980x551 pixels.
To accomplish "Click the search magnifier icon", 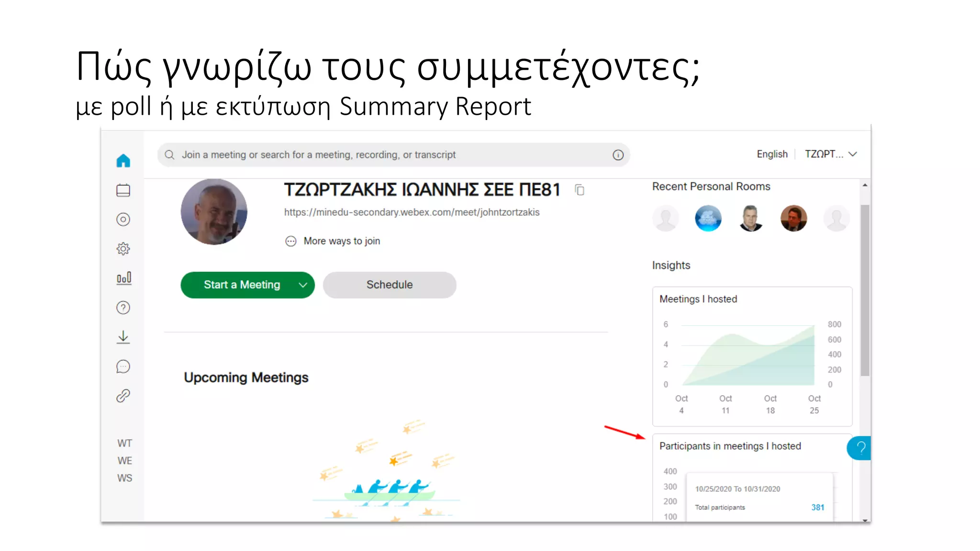I will click(169, 155).
